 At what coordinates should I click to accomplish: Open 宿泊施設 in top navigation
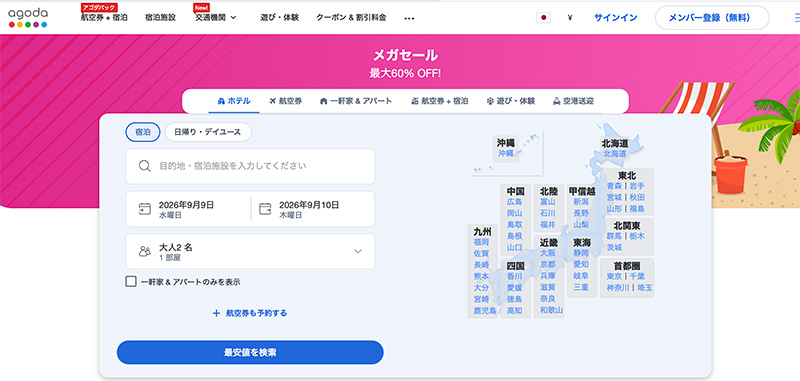click(160, 17)
